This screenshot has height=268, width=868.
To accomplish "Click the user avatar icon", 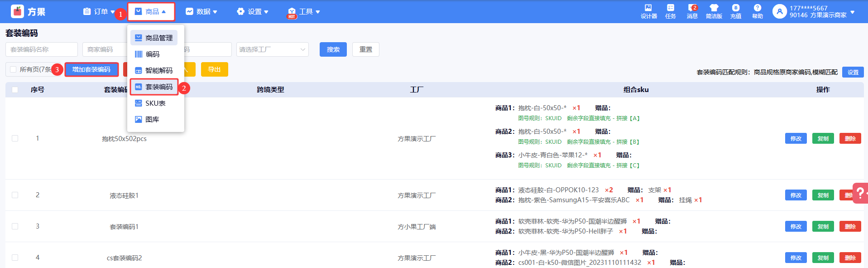I will (779, 11).
